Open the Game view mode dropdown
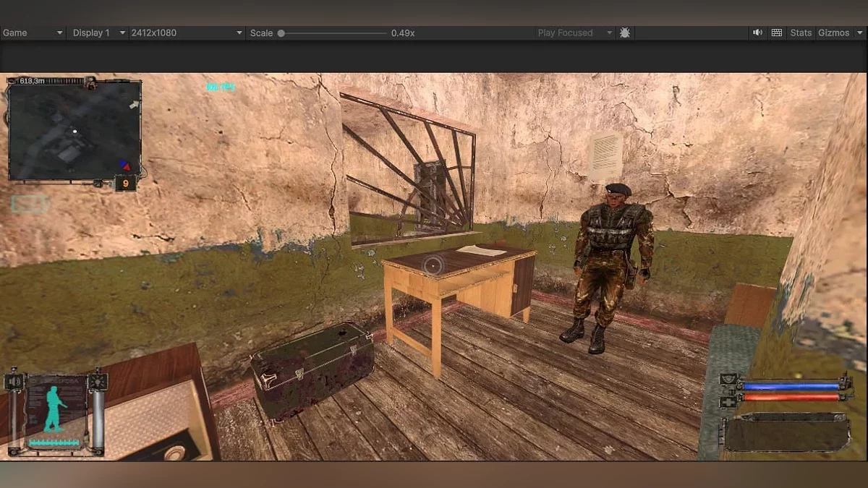This screenshot has width=868, height=488. click(33, 33)
